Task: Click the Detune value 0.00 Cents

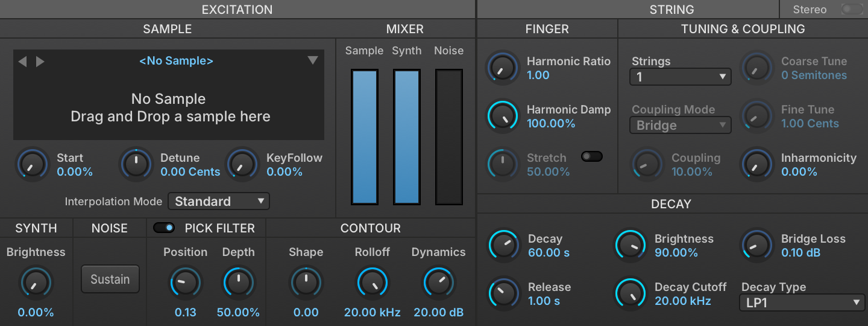Action: point(190,172)
